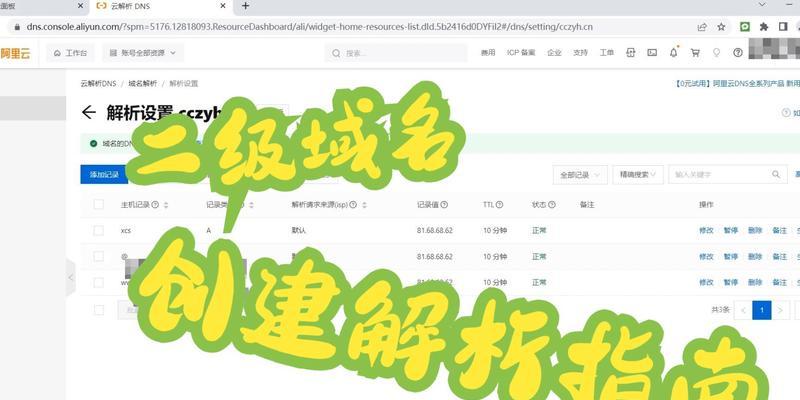The width and height of the screenshot is (800, 400).
Task: Click the app/mobile icon left of the terminal icon
Action: [631, 53]
